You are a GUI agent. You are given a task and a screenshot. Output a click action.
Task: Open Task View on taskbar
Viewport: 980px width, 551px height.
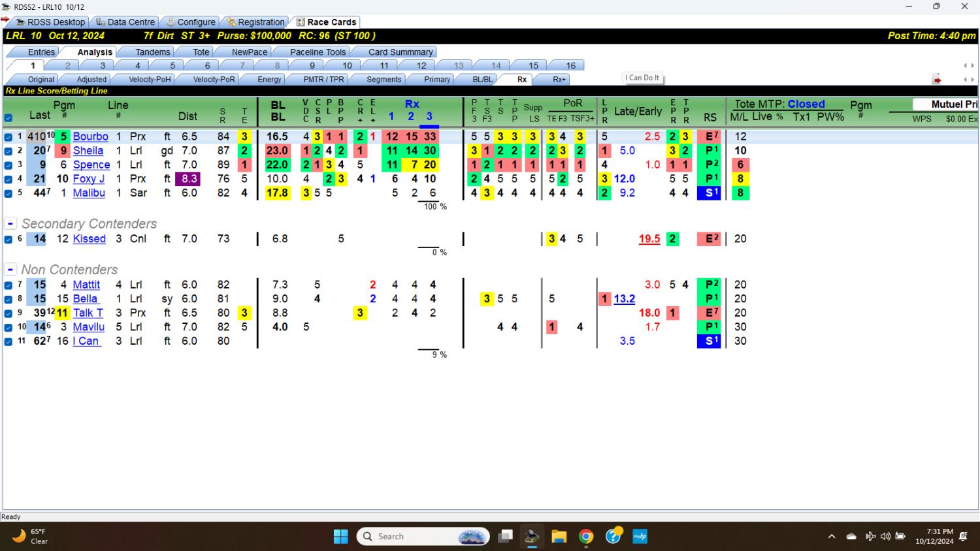[505, 537]
